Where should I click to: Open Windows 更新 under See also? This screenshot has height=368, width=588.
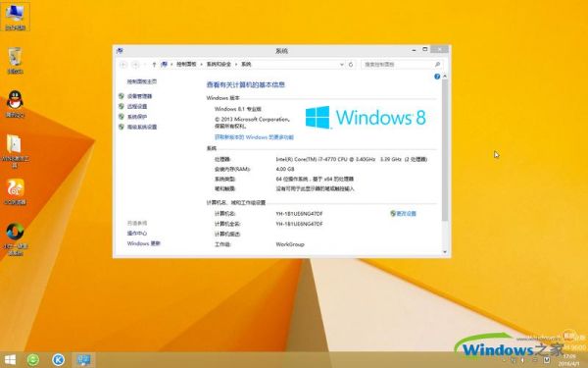tap(144, 243)
